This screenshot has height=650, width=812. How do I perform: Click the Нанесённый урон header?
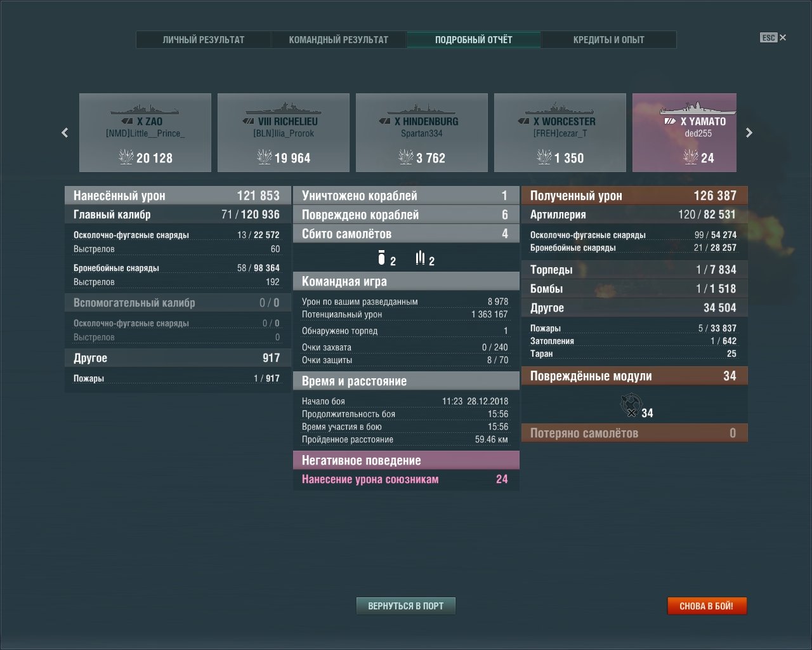176,196
